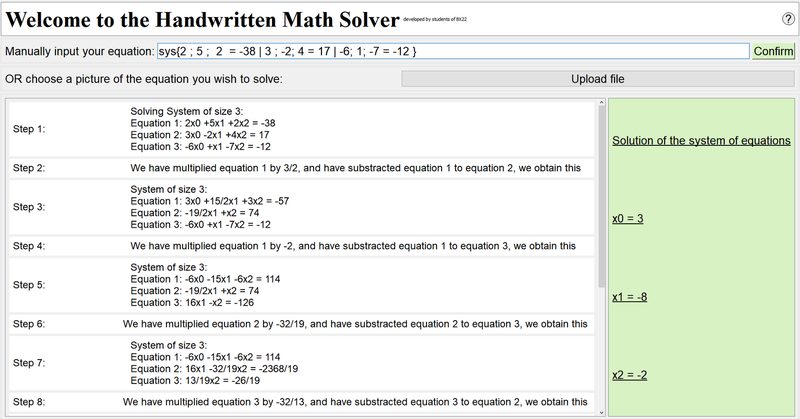Click Step 6 text about multiplying by -32/19

pos(355,324)
